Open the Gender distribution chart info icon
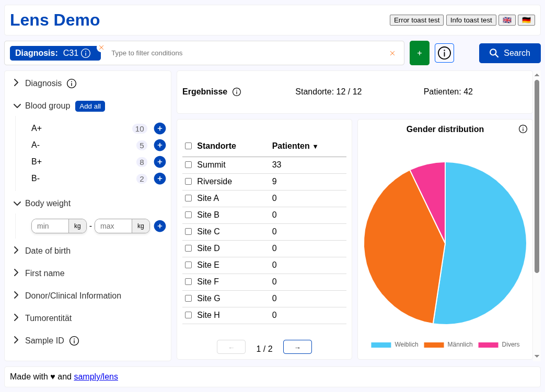545x392 pixels. tap(523, 129)
